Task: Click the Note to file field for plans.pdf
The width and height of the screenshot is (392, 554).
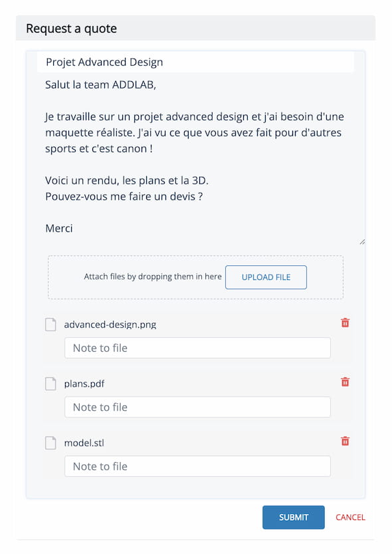Action: [x=197, y=407]
